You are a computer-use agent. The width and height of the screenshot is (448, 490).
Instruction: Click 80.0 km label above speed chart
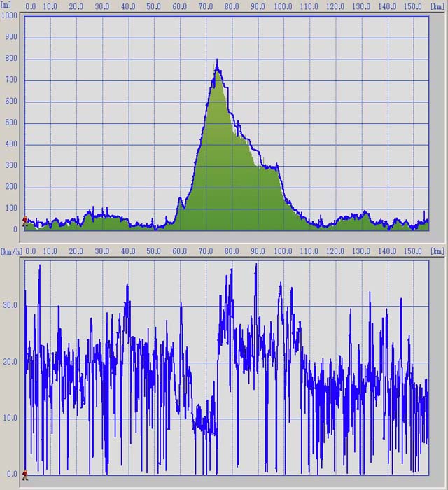click(232, 251)
